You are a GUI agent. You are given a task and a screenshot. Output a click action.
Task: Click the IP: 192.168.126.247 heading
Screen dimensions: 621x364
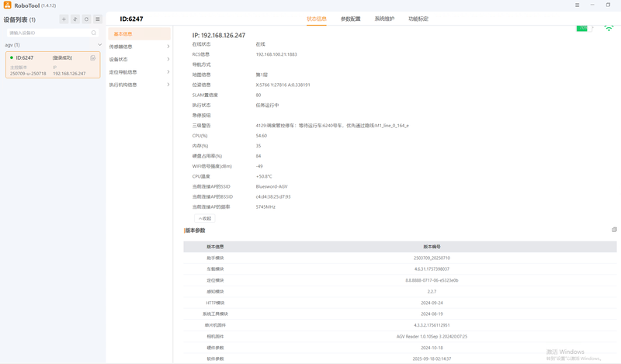click(219, 35)
